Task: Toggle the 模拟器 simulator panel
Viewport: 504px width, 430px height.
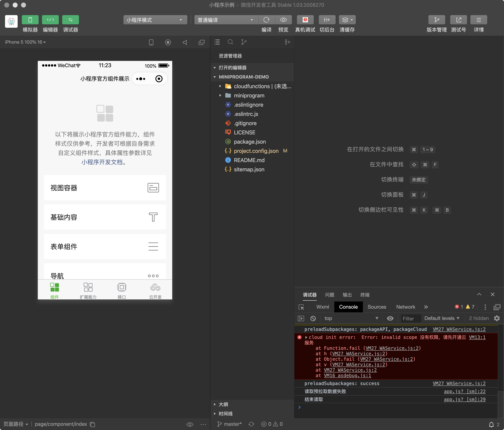Action: point(30,20)
